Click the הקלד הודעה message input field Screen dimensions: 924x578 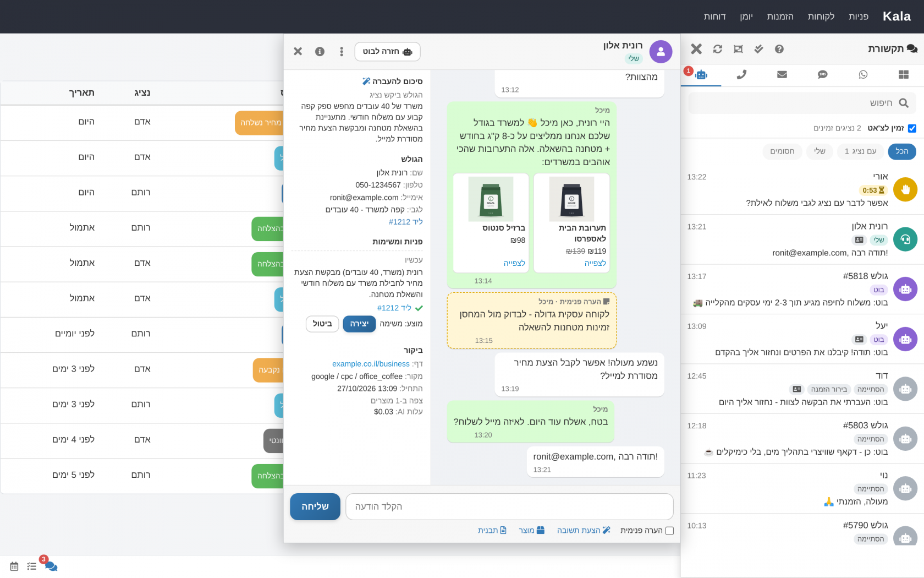[509, 506]
